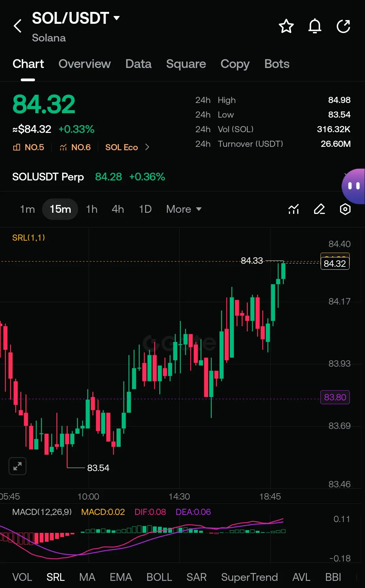Screen dimensions: 365x588
Task: Tap the 84.33 high marker on chart
Action: click(x=252, y=261)
